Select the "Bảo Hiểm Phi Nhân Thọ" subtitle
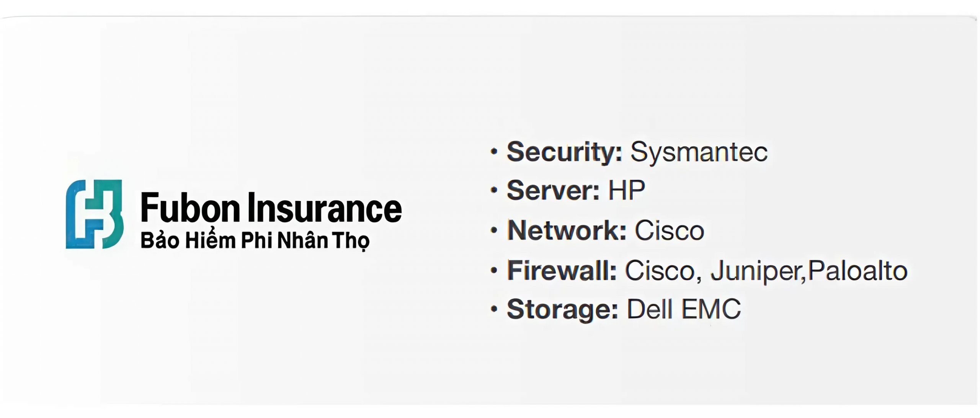Screen dimensions: 980x418 coord(255,240)
